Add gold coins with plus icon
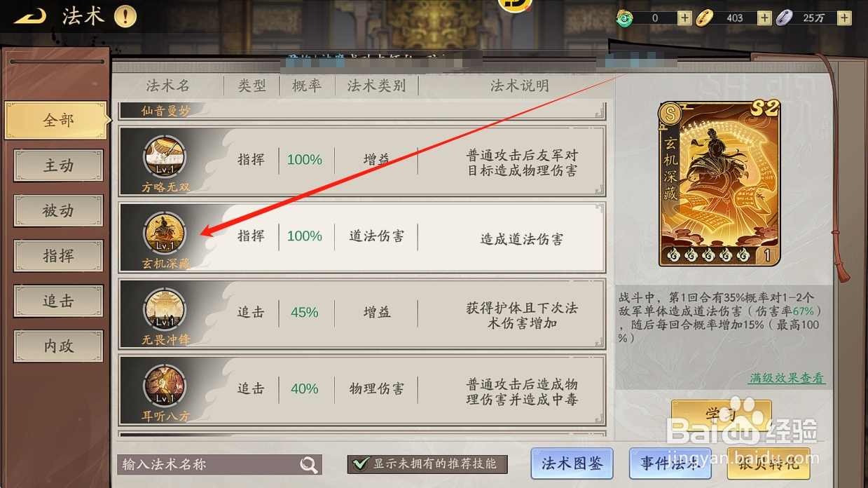The width and height of the screenshot is (868, 488). coord(764,18)
